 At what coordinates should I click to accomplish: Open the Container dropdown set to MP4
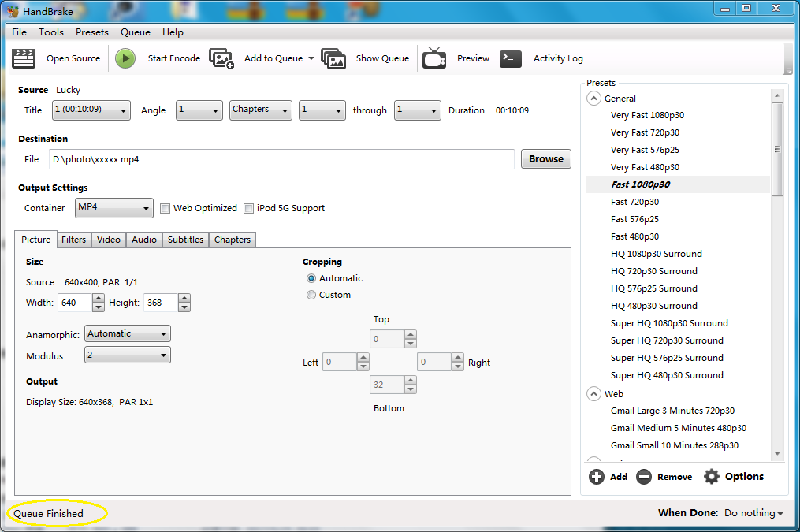pyautogui.click(x=113, y=207)
